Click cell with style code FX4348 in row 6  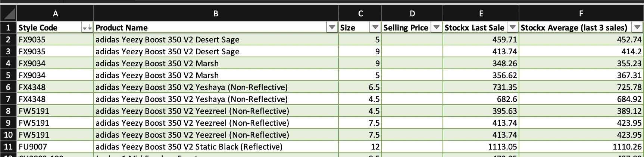tap(55, 87)
